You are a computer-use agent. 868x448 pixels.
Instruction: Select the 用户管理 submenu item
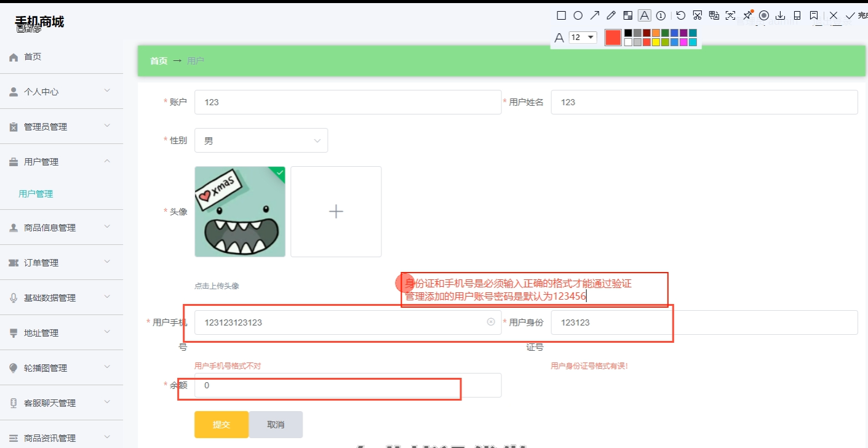tap(36, 194)
